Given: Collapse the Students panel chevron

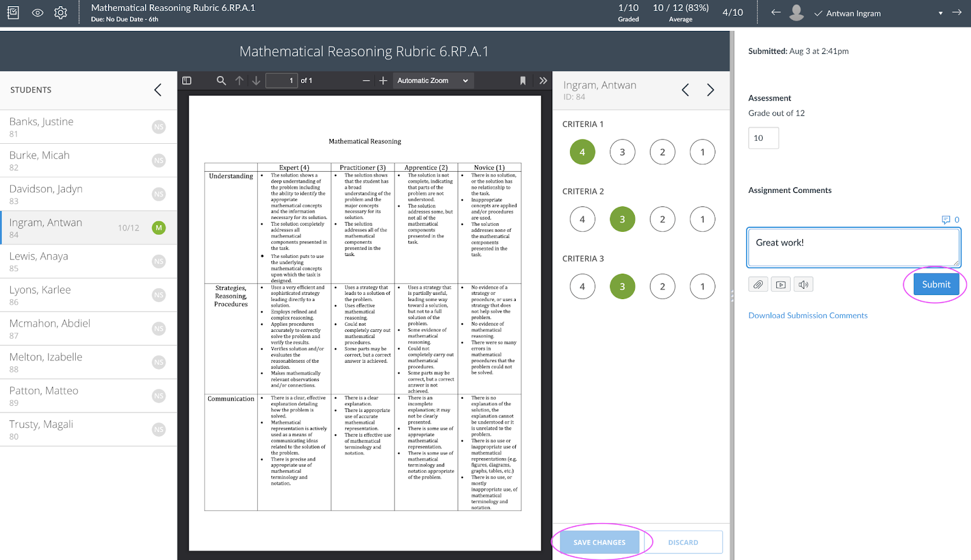Looking at the screenshot, I should [x=158, y=90].
